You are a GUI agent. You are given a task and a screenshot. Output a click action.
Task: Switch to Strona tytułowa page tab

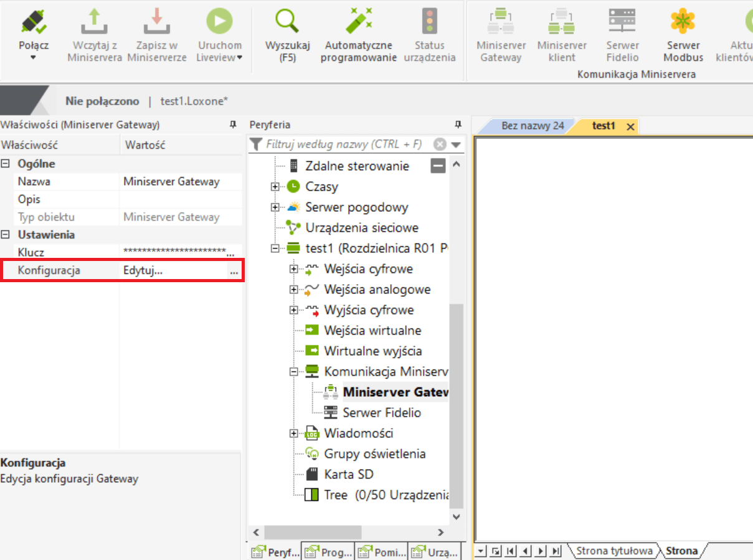614,551
